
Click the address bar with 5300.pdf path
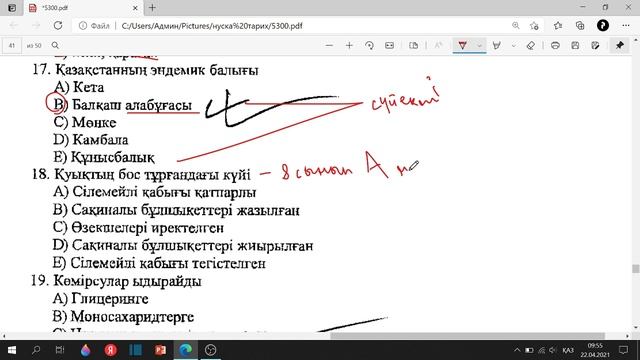pos(212,26)
